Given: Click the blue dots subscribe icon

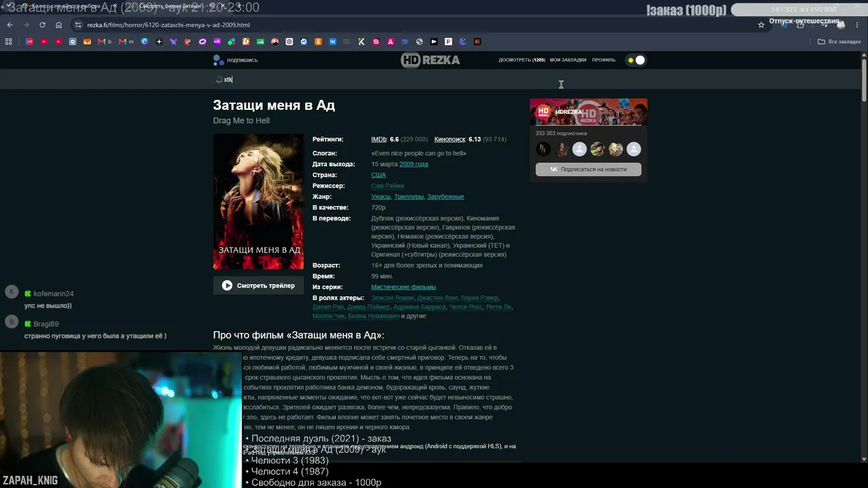Looking at the screenshot, I should pyautogui.click(x=218, y=60).
